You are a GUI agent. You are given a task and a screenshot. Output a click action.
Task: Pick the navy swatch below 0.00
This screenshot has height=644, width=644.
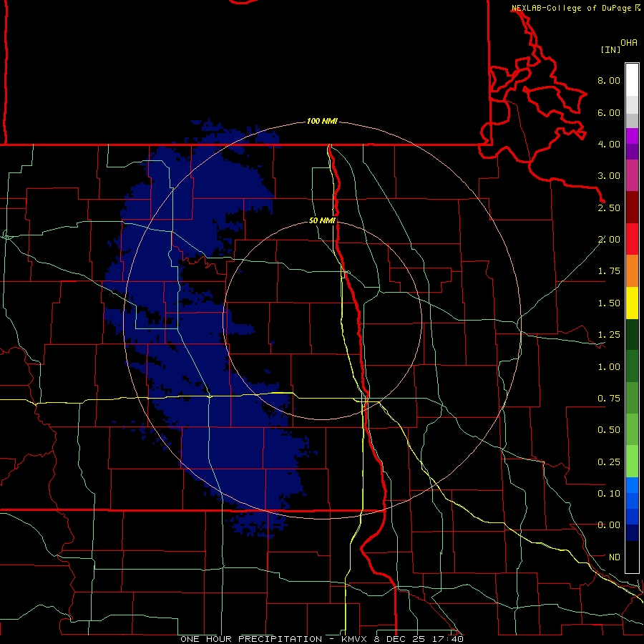point(632,532)
